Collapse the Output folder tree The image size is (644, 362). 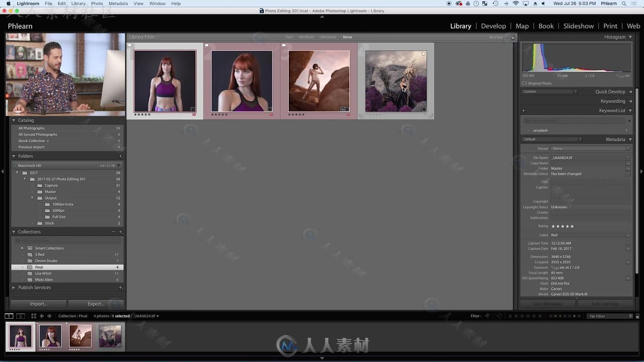point(33,198)
